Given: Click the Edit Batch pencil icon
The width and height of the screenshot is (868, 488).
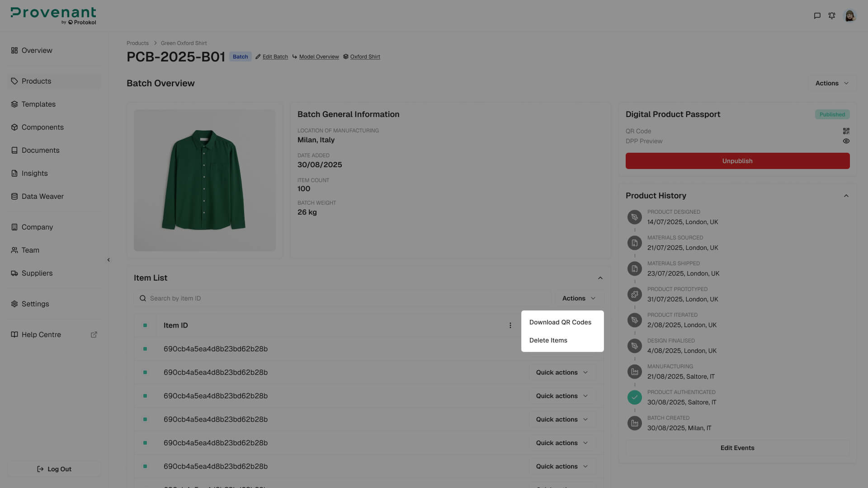Looking at the screenshot, I should tap(258, 57).
